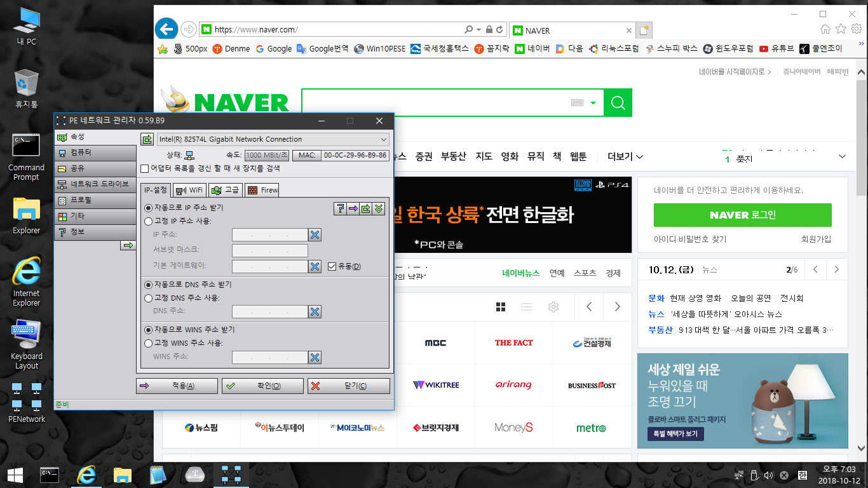Viewport: 868px width, 488px height.
Task: Select 고정 WINS 주소 사용 radio
Action: [149, 343]
